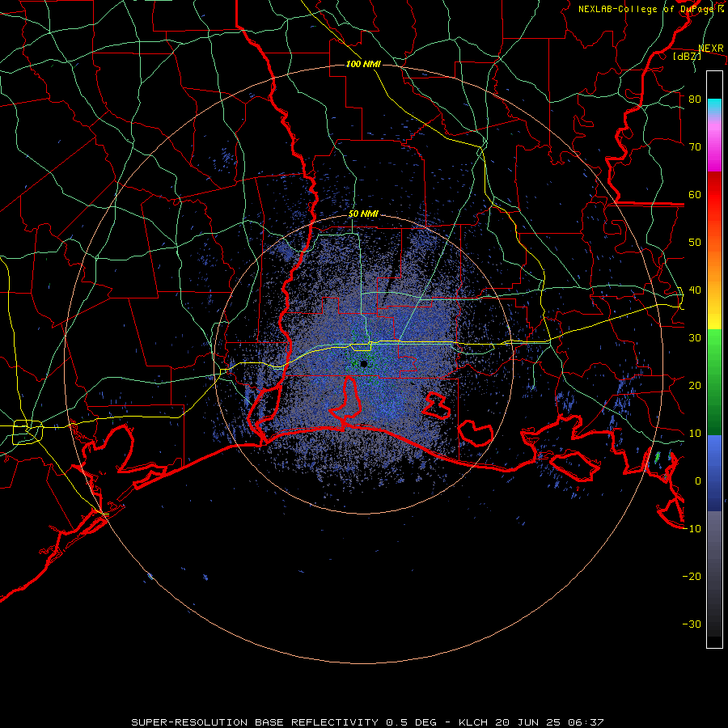Screen dimensions: 728x728
Task: Click the 80 value on the dBZ scale
Action: pos(695,99)
